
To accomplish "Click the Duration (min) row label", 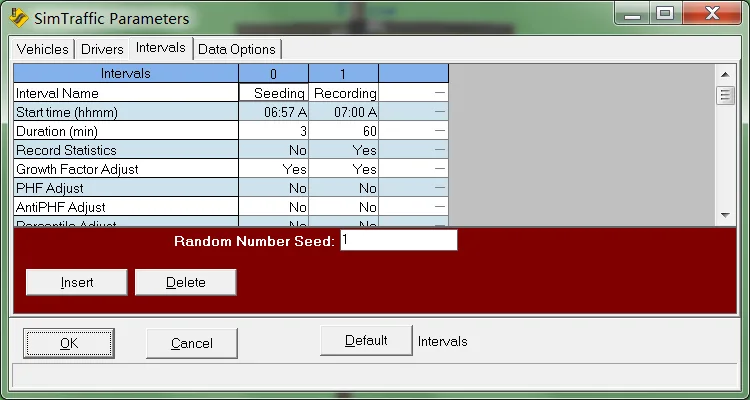I will 126,131.
